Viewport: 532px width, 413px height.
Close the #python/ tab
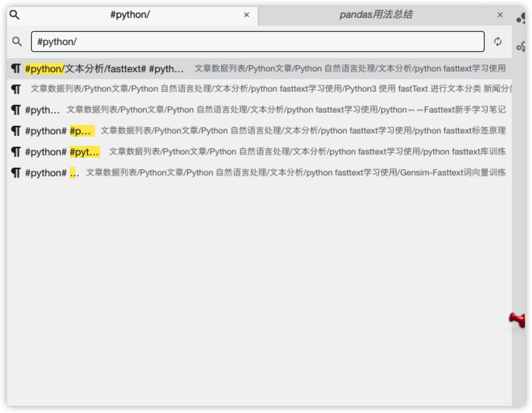[x=247, y=15]
